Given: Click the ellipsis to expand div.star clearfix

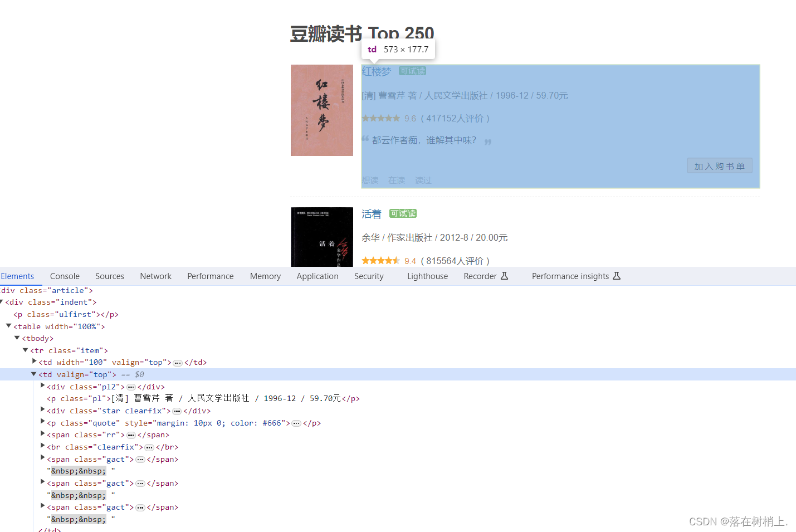Looking at the screenshot, I should [x=177, y=411].
